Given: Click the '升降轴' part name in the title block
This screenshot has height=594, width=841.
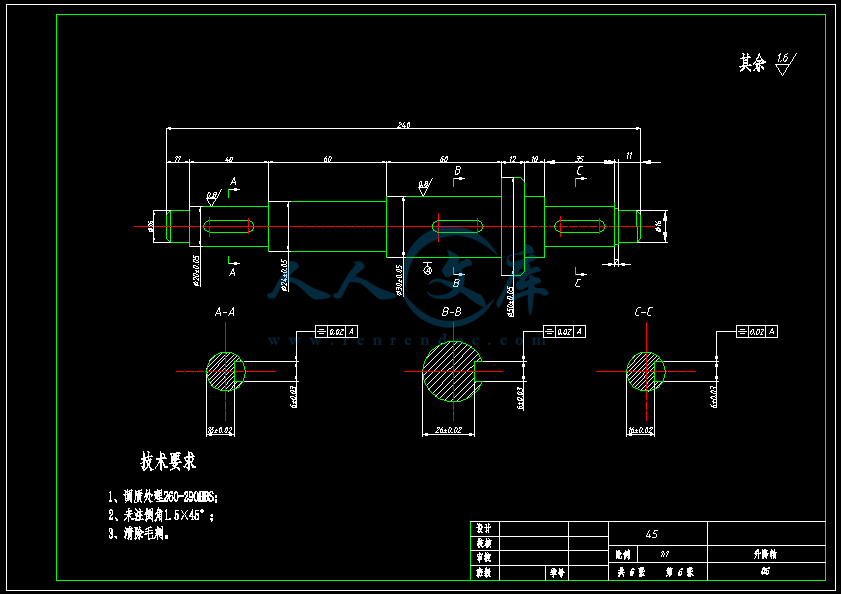Looking at the screenshot, I should pyautogui.click(x=765, y=554).
